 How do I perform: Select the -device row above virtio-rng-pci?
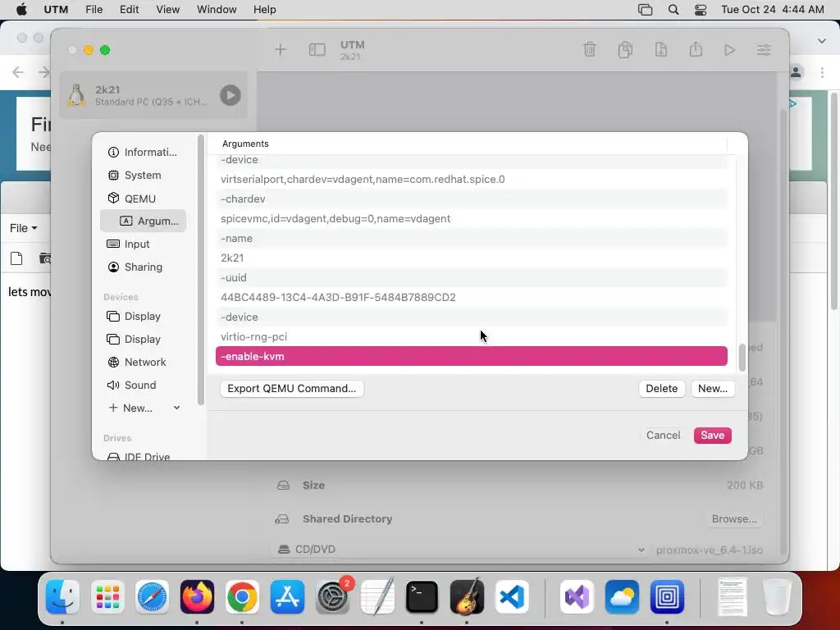(x=472, y=317)
